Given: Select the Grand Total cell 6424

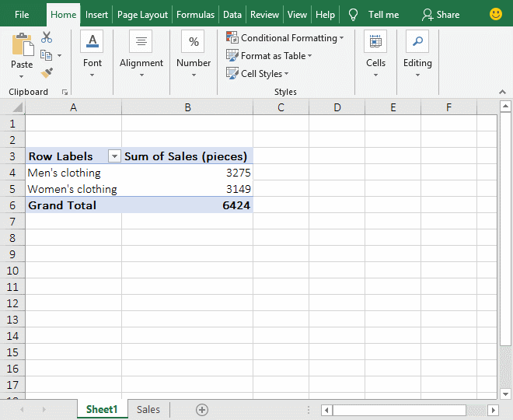Looking at the screenshot, I should 187,205.
